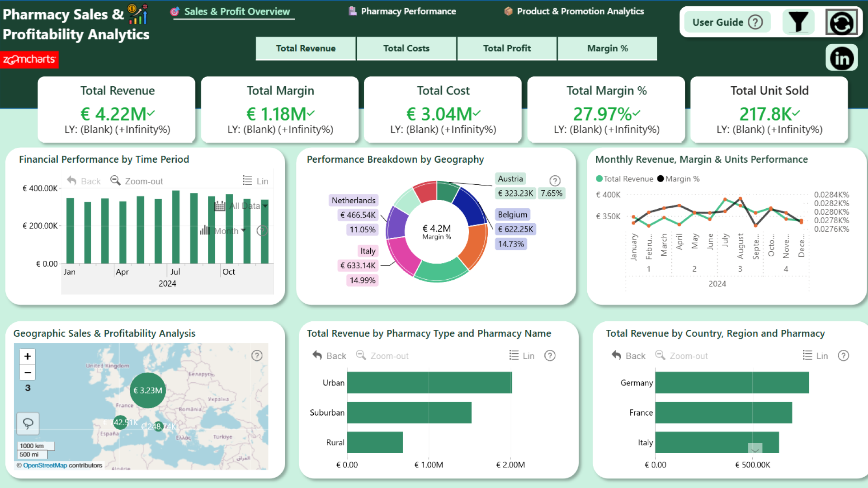Select the map lasso selection tool
This screenshot has width=868, height=488.
[28, 423]
